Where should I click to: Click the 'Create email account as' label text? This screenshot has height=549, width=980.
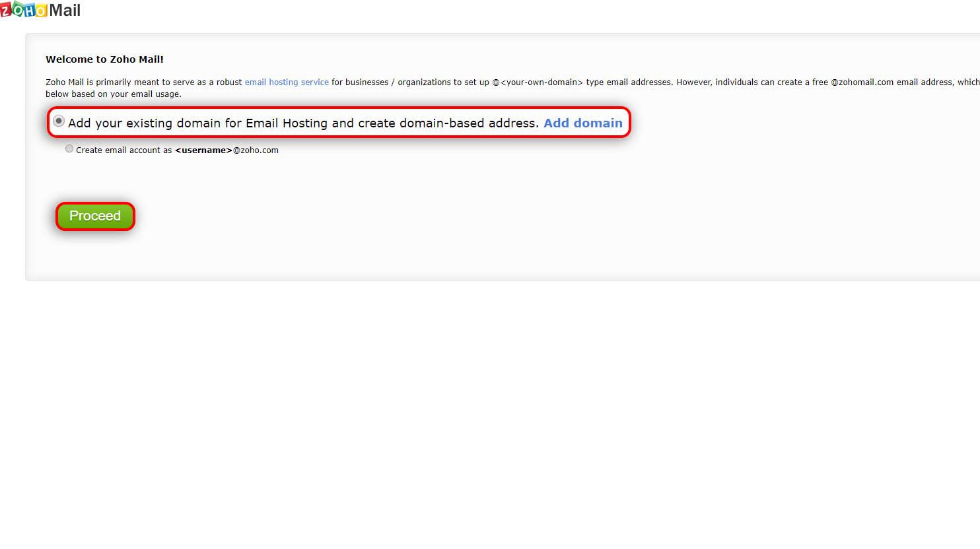pos(123,150)
